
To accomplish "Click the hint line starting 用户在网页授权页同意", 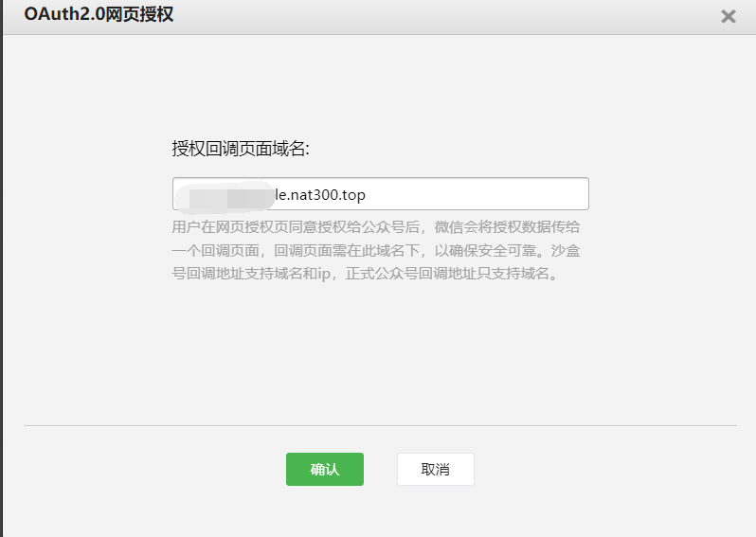I will pyautogui.click(x=375, y=226).
